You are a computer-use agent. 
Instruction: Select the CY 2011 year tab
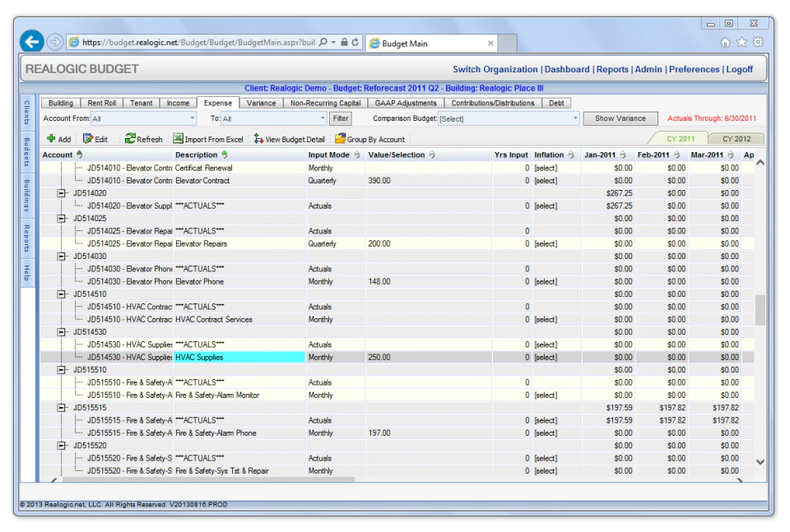pos(681,138)
